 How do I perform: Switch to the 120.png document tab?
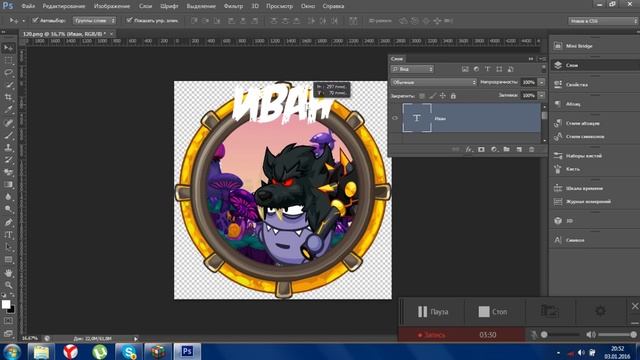[x=64, y=34]
